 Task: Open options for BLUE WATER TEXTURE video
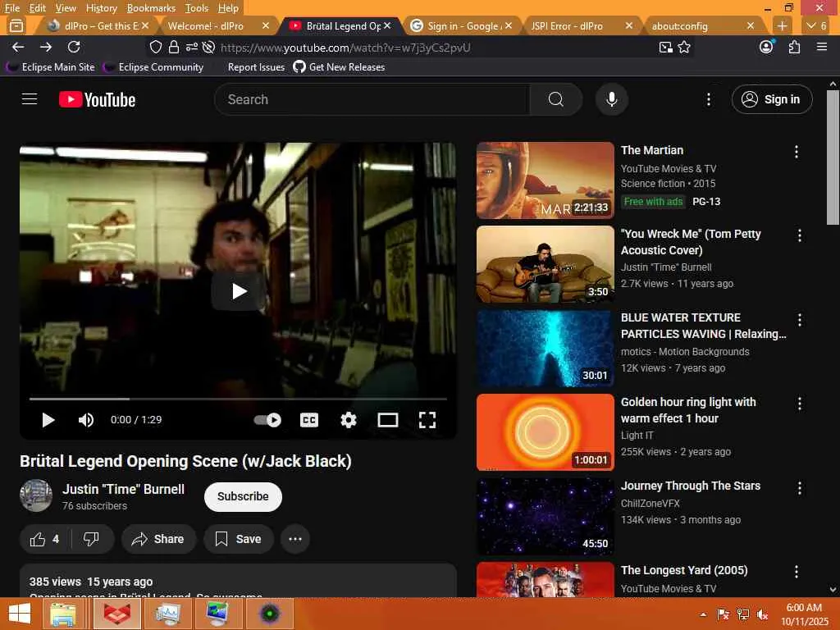800,320
